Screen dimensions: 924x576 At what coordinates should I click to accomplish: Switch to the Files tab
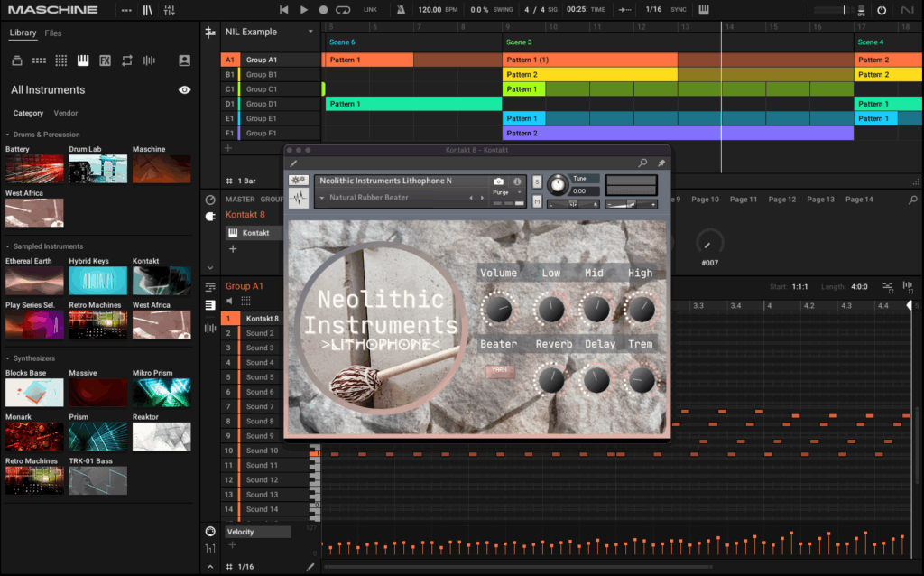coord(53,33)
